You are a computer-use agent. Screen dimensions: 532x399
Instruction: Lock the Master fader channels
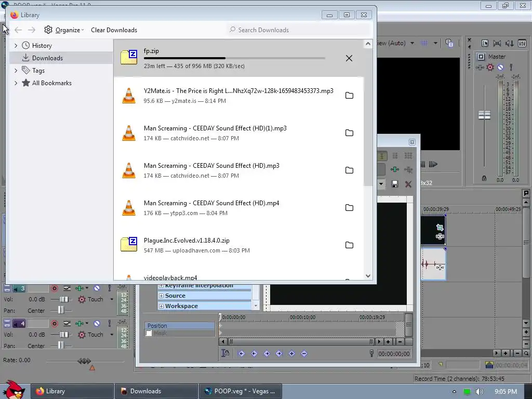(484, 178)
